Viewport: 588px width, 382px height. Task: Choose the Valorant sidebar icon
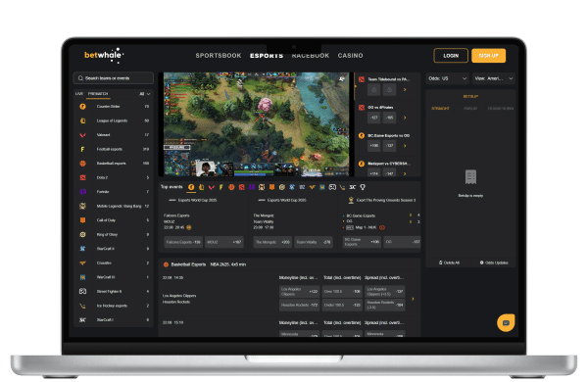(x=83, y=135)
